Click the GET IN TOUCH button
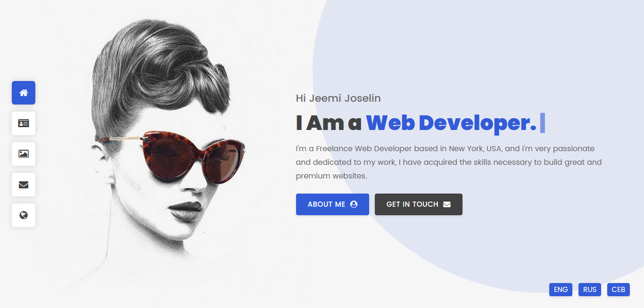This screenshot has height=308, width=644. 419,204
